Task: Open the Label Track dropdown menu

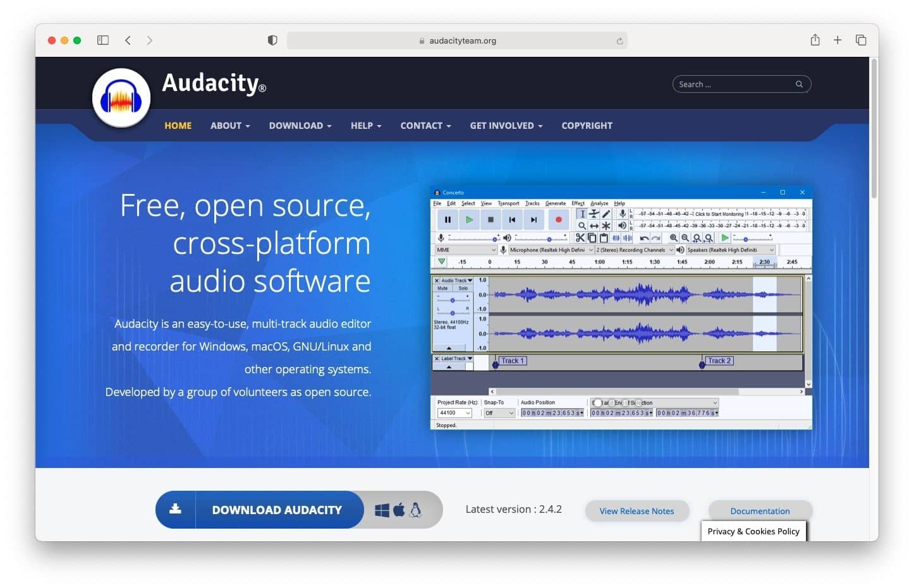Action: click(x=456, y=359)
